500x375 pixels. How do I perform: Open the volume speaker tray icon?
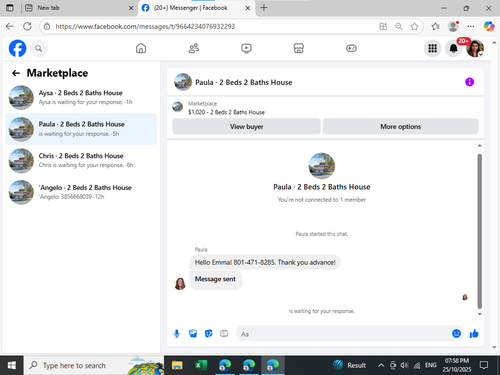404,366
